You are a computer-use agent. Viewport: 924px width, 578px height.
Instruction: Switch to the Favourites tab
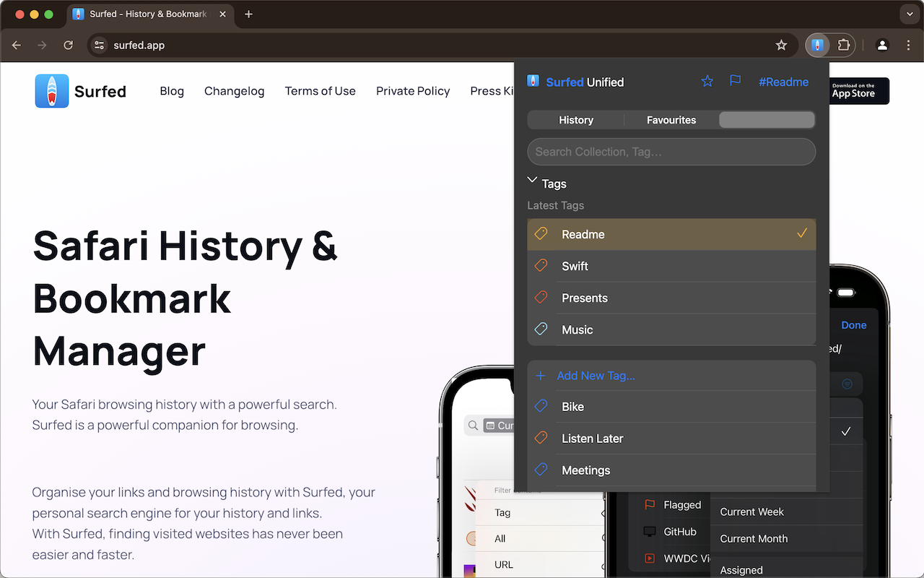point(671,120)
